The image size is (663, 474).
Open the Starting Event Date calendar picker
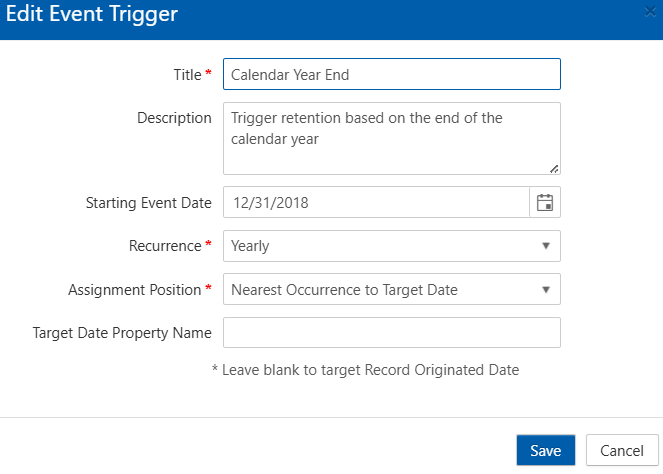(545, 202)
